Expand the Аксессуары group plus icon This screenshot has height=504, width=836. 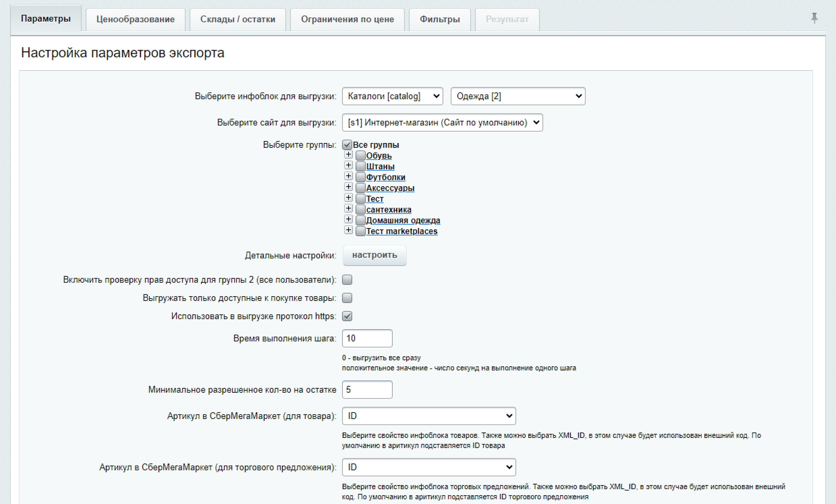point(348,187)
